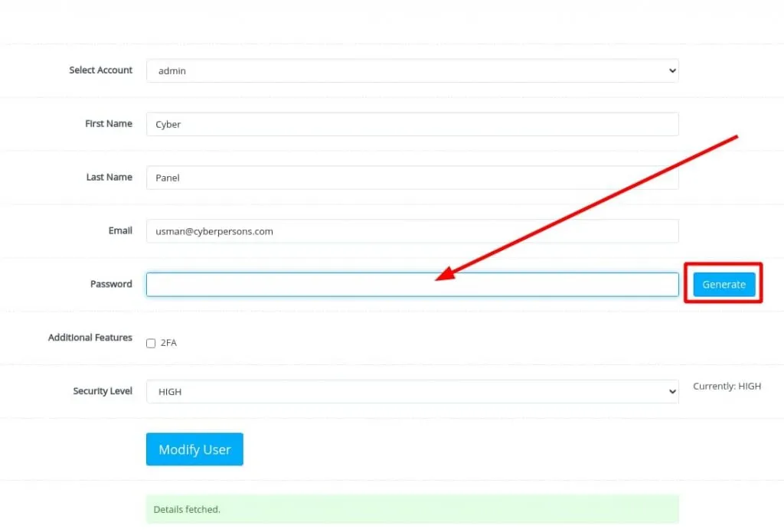Click the Select Account label
Image resolution: width=784 pixels, height=532 pixels.
pyautogui.click(x=100, y=70)
